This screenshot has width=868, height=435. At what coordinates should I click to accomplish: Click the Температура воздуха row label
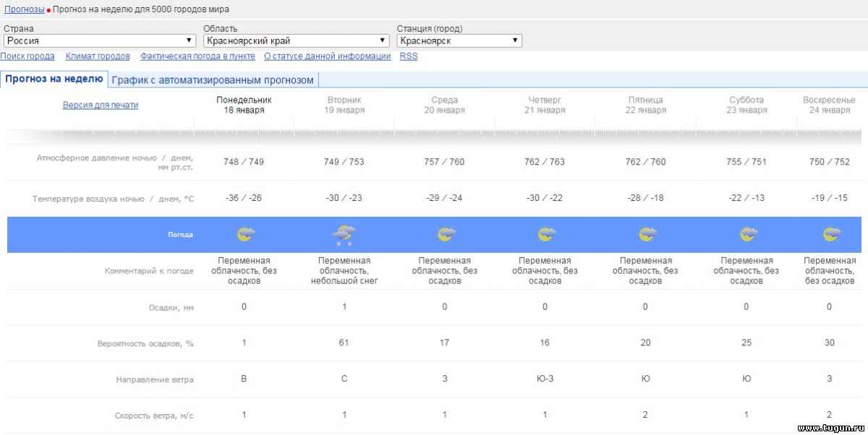coord(114,199)
